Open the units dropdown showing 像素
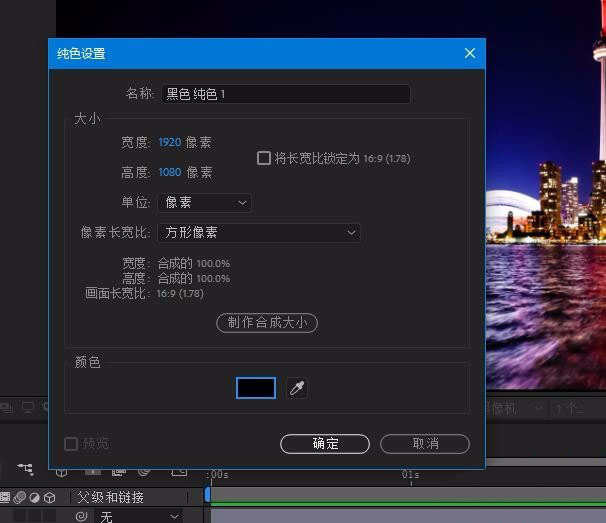606x523 pixels. pos(204,203)
